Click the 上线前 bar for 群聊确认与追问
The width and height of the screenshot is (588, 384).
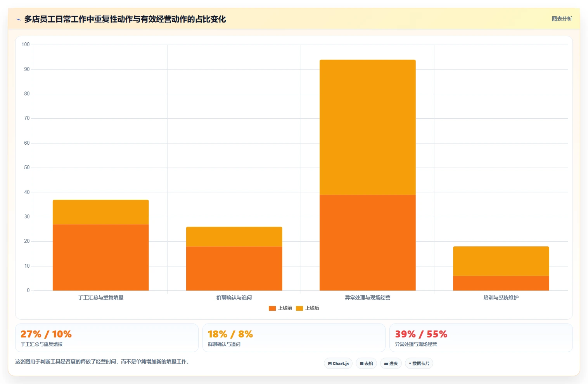pyautogui.click(x=234, y=268)
